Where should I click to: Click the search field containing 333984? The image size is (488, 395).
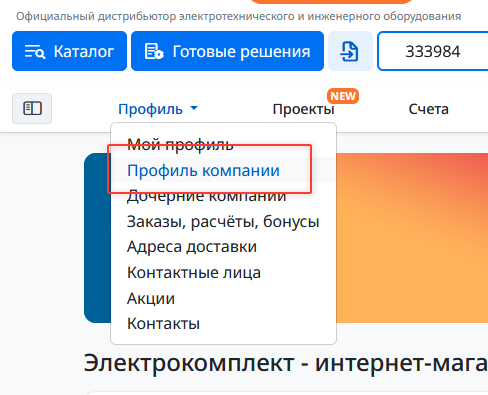click(x=433, y=51)
